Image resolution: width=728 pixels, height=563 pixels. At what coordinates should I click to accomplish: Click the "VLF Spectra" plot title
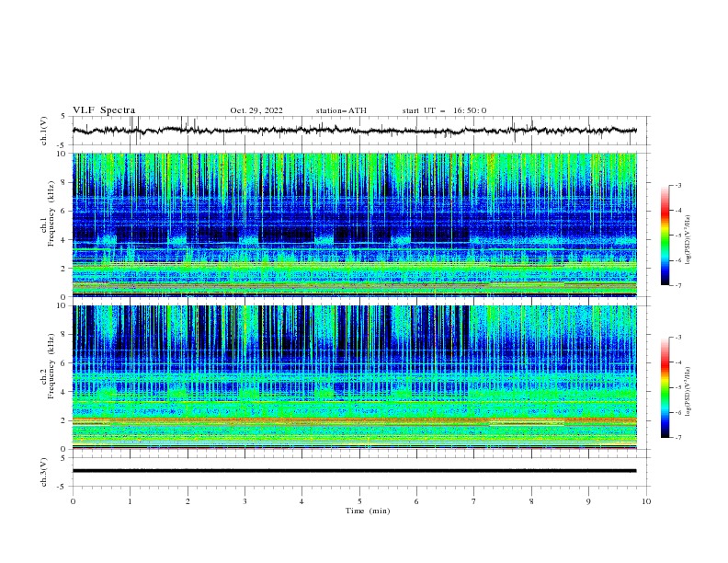[x=104, y=110]
